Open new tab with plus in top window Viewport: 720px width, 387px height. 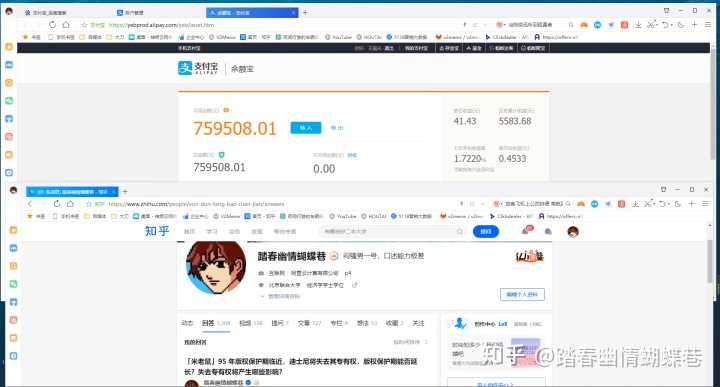[305, 12]
